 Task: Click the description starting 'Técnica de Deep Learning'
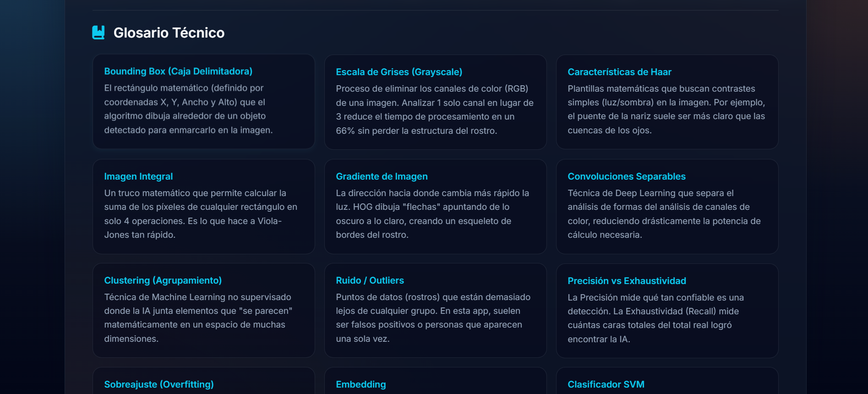[664, 214]
